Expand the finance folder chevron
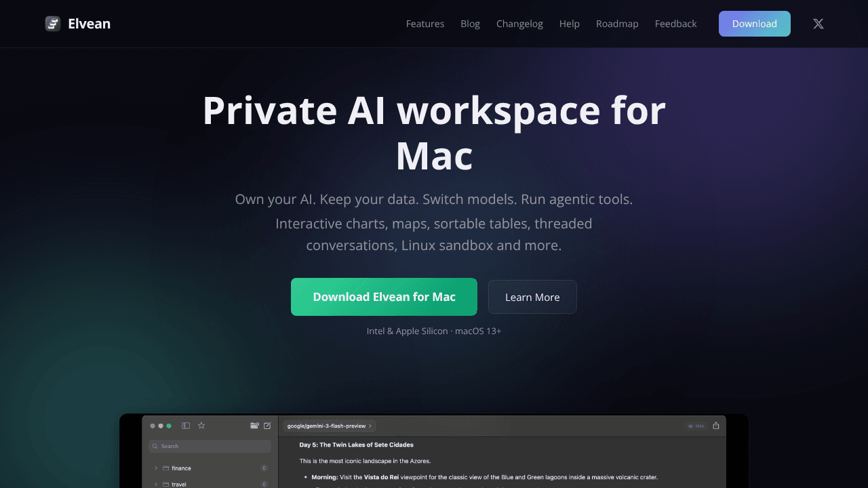868x488 pixels. click(156, 468)
